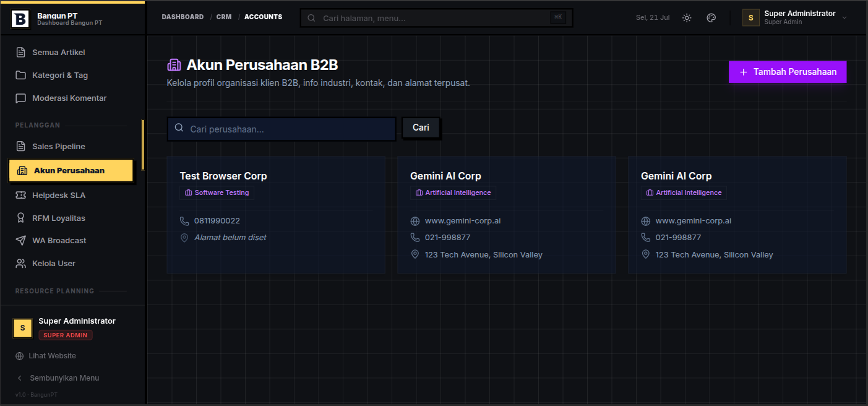Image resolution: width=868 pixels, height=406 pixels.
Task: Open the Test Browser Corp card title
Action: click(x=223, y=176)
